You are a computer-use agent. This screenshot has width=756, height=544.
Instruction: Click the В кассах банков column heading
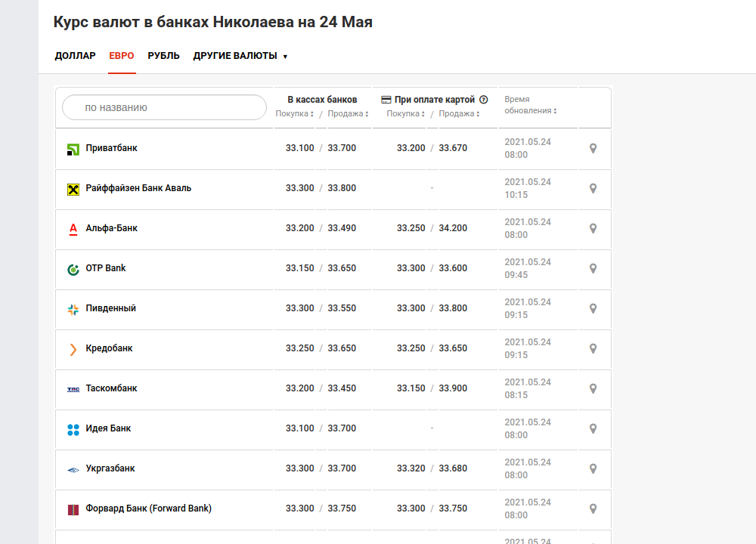pos(322,100)
